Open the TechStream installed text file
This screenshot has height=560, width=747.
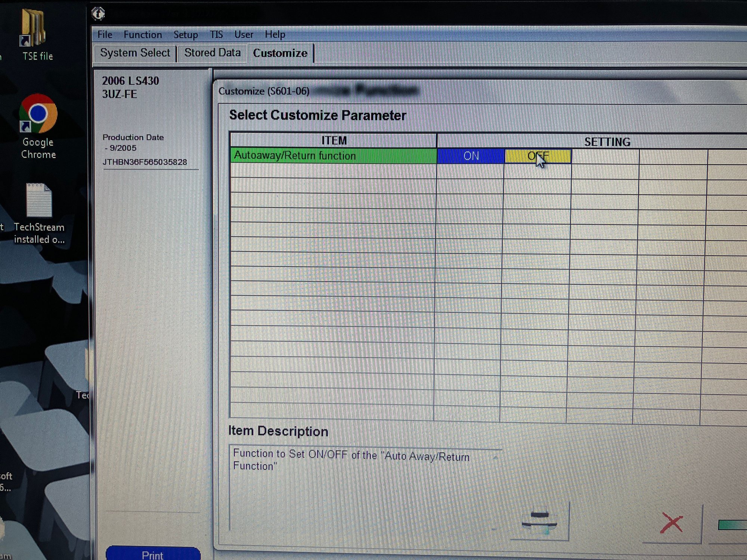point(39,213)
